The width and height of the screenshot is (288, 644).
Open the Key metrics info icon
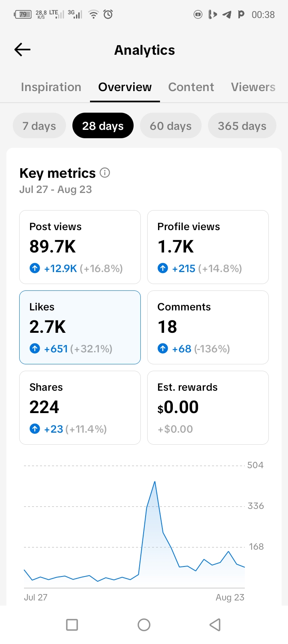[x=105, y=173]
